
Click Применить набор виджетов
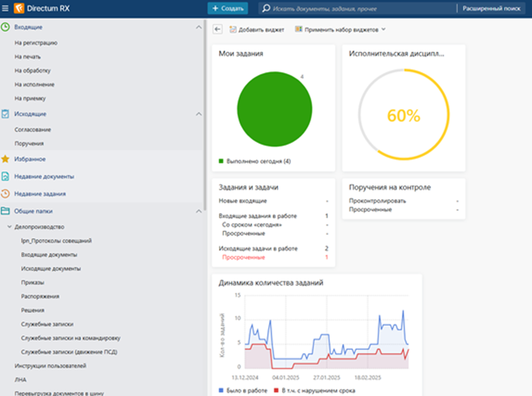point(341,30)
